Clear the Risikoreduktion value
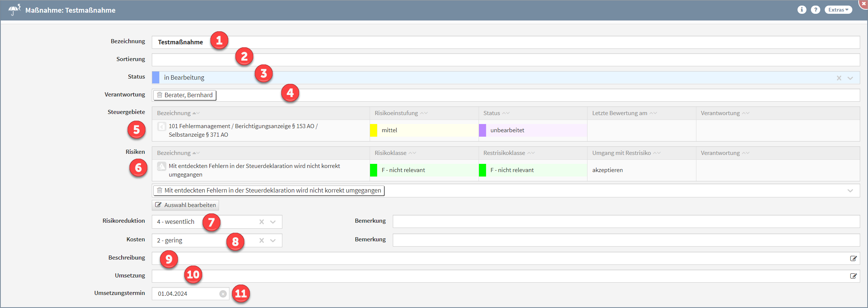Screen dimensions: 868x308 261,222
